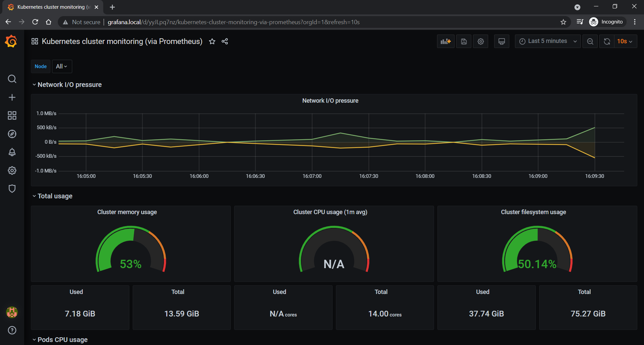Click the 13.59 GiB memory total value
Screen dimensions: 644x345
coord(182,314)
